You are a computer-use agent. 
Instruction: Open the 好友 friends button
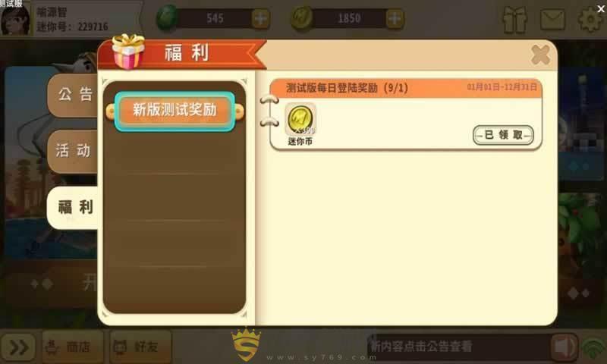[x=140, y=347]
